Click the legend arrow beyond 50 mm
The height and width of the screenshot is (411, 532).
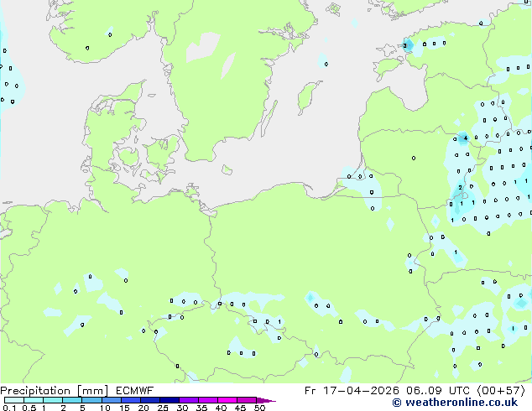point(266,400)
